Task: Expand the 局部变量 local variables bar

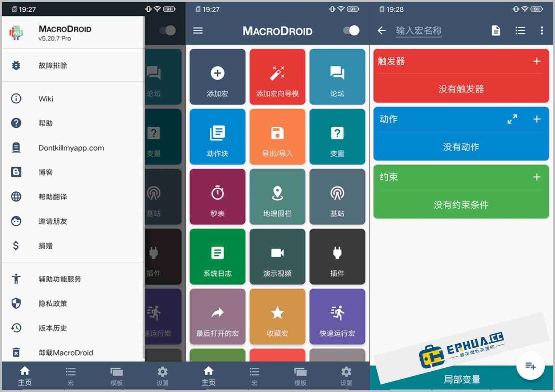Action: (461, 379)
